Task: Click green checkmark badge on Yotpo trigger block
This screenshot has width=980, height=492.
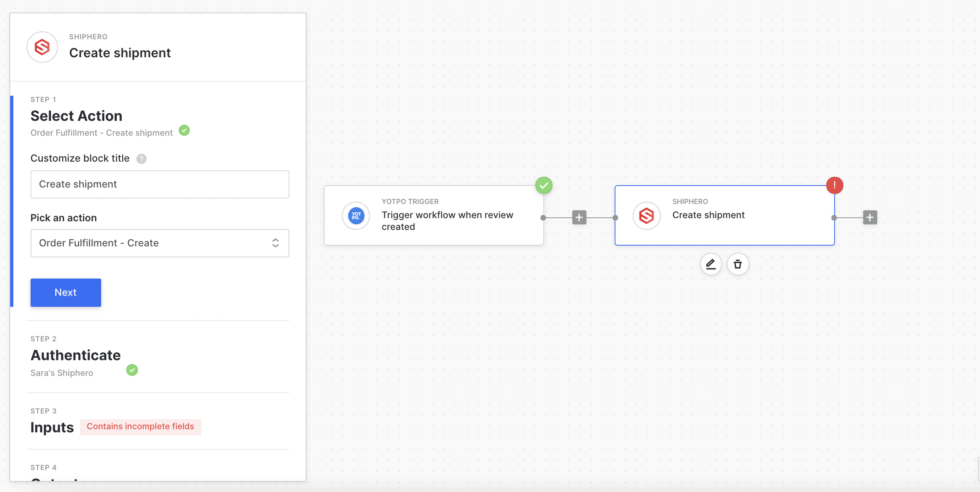Action: tap(544, 185)
